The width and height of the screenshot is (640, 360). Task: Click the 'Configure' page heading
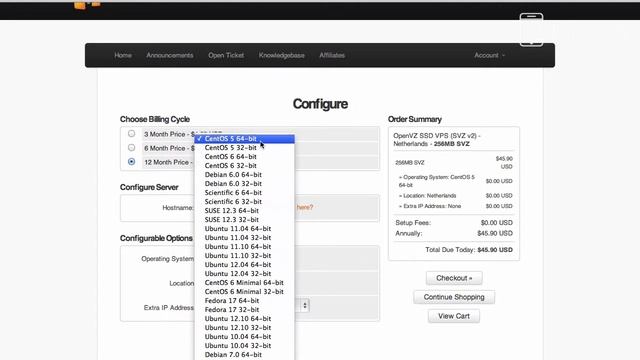coord(320,104)
